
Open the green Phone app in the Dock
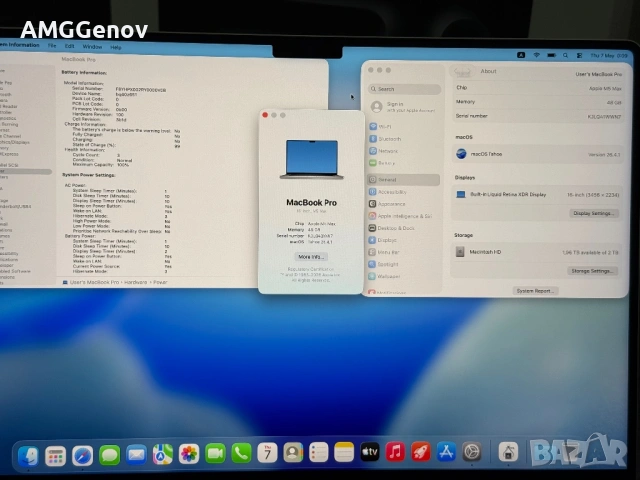(241, 453)
